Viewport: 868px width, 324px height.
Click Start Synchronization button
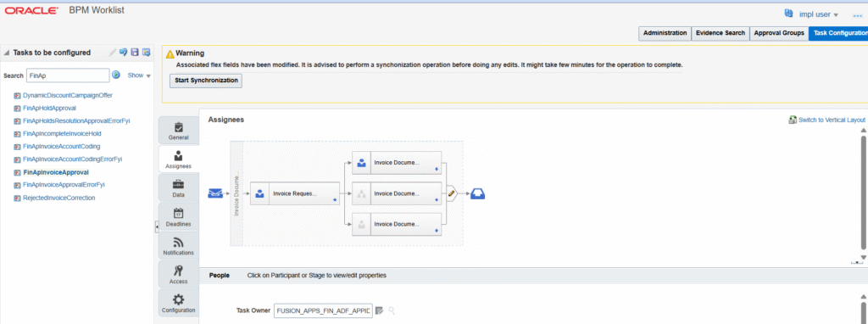205,81
